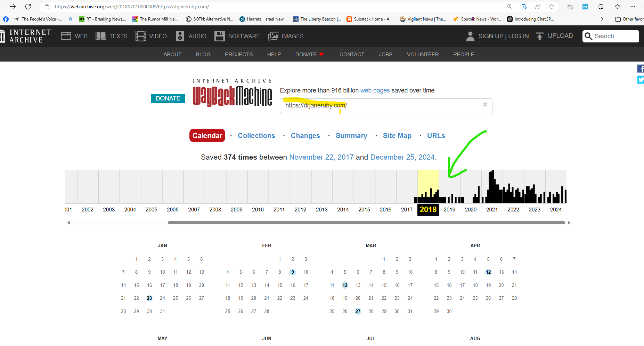Screen dimensions: 644x346
Task: Open the AUDIO speaker icon
Action: click(180, 36)
